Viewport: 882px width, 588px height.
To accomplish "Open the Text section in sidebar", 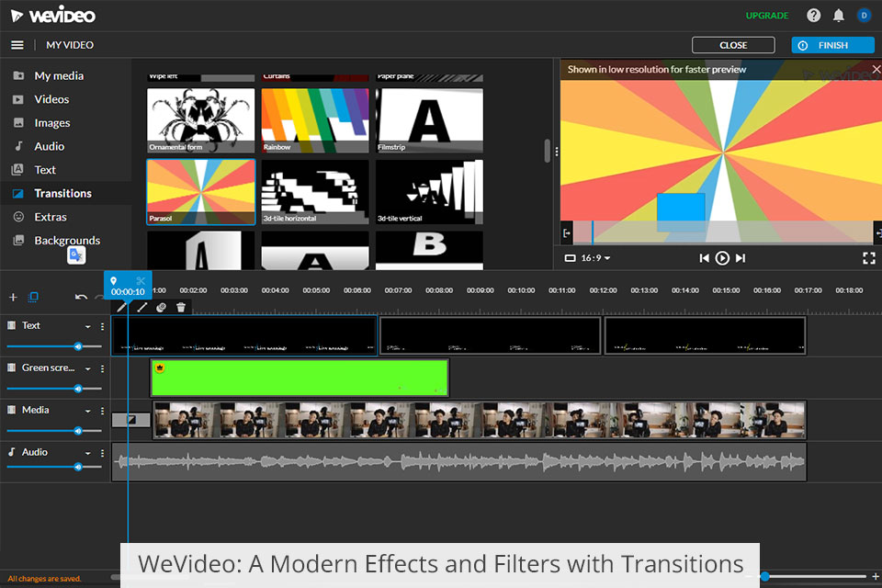I will click(44, 170).
